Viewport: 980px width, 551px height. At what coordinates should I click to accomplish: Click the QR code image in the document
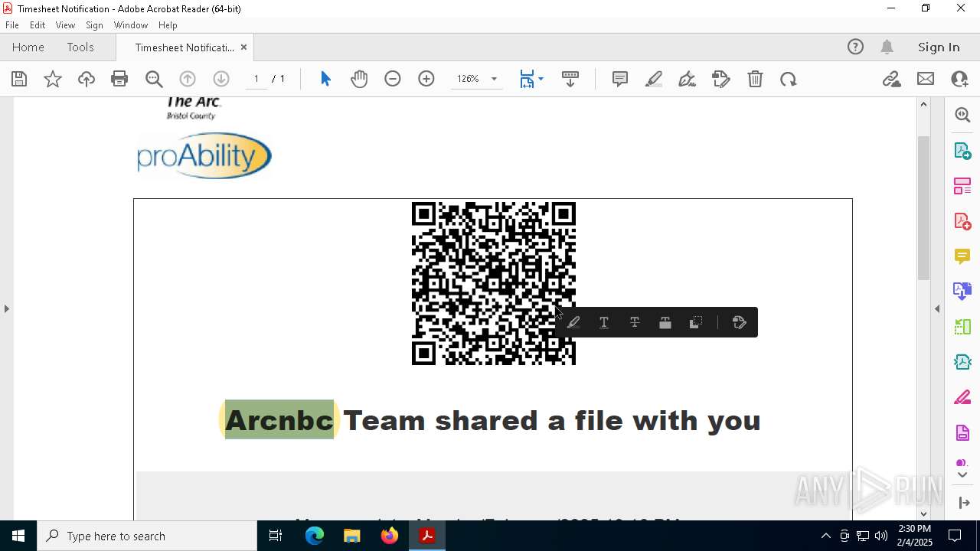point(494,283)
